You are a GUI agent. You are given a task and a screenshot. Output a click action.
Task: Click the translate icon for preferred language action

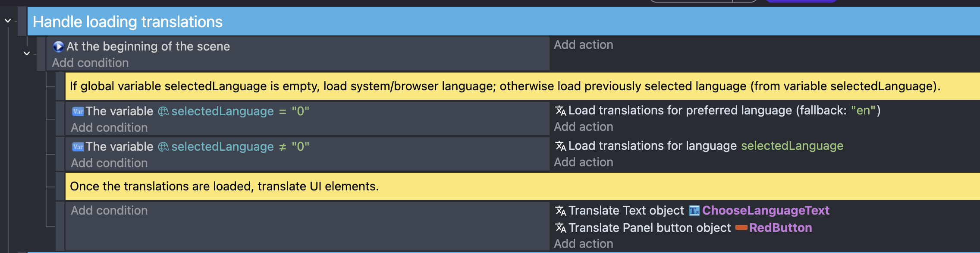(560, 111)
